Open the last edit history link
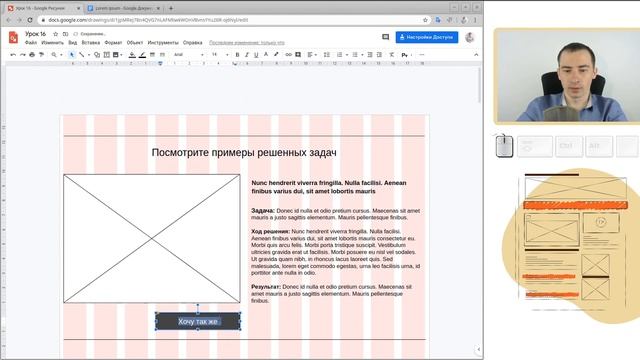 tap(247, 42)
